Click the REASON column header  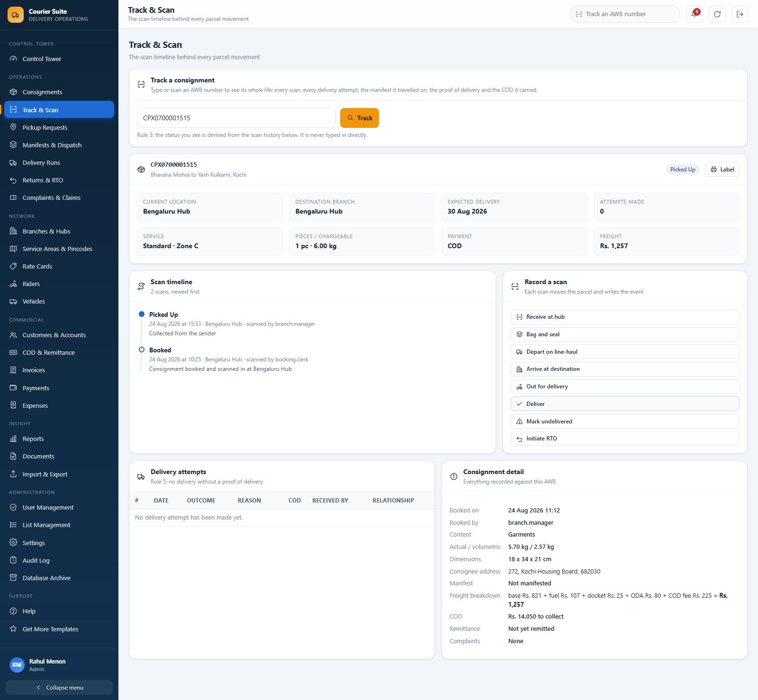pos(249,501)
